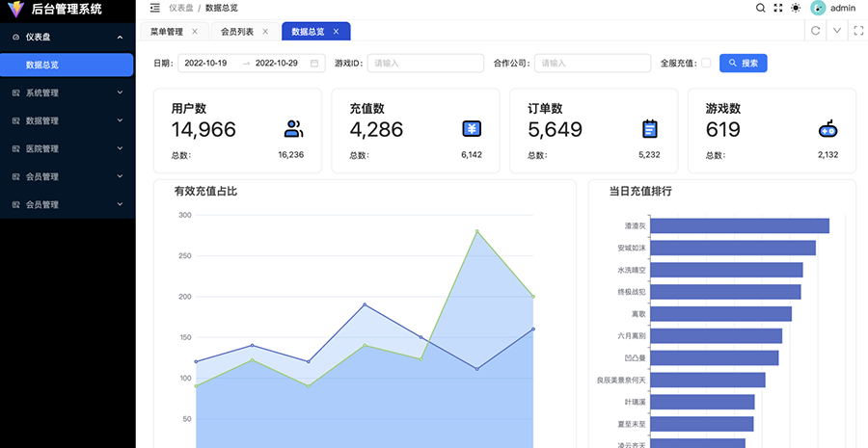Focus the 游戏ID input field
This screenshot has width=868, height=448.
pos(425,63)
